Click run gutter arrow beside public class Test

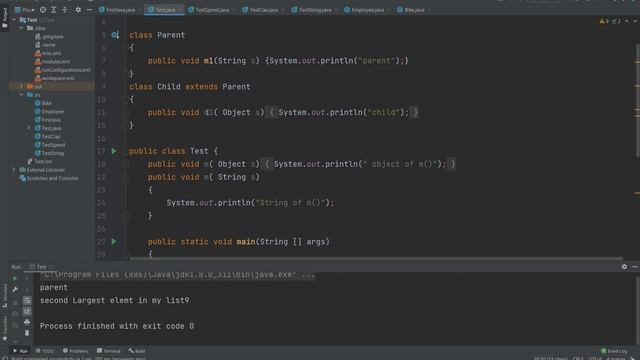[x=114, y=151]
